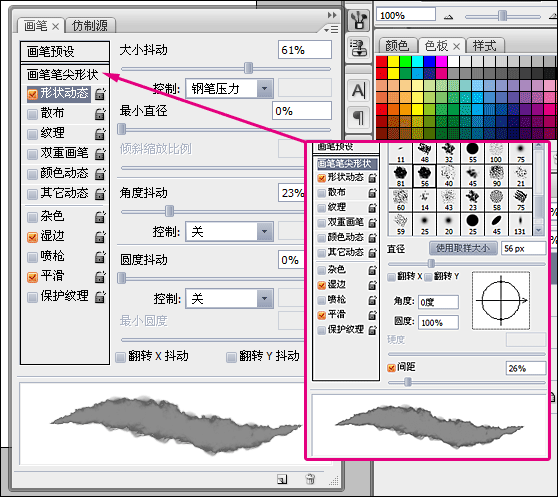Toggle lock icon beside 平滑 in main panel
558x497 pixels.
[100, 276]
